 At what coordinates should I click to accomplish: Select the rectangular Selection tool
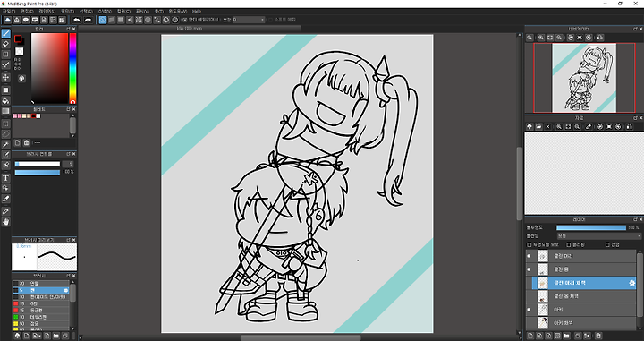(5, 124)
